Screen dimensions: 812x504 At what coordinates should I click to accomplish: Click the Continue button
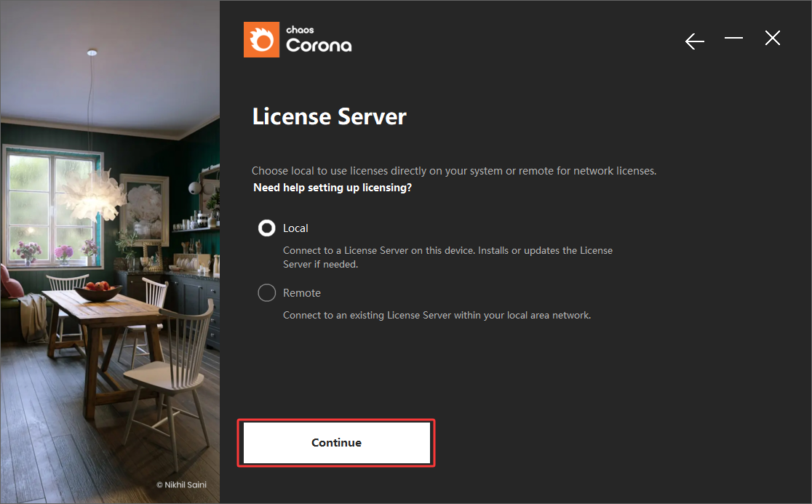point(337,442)
